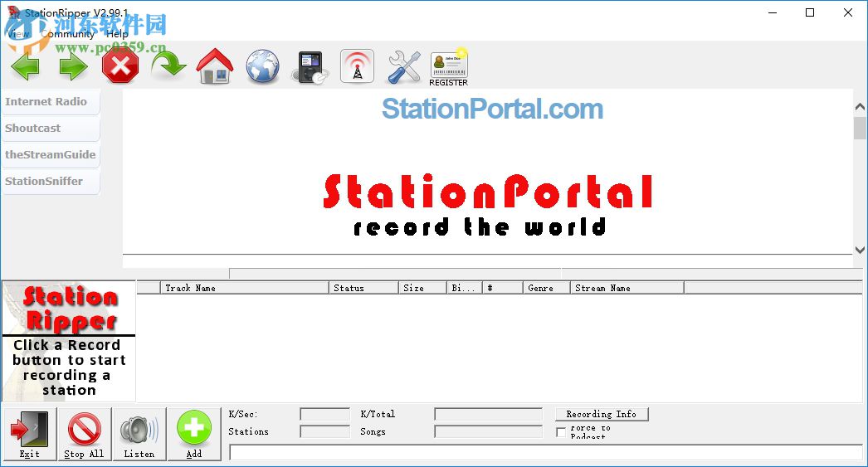Click the browser scrollbar up arrow
The image size is (868, 467).
(860, 107)
